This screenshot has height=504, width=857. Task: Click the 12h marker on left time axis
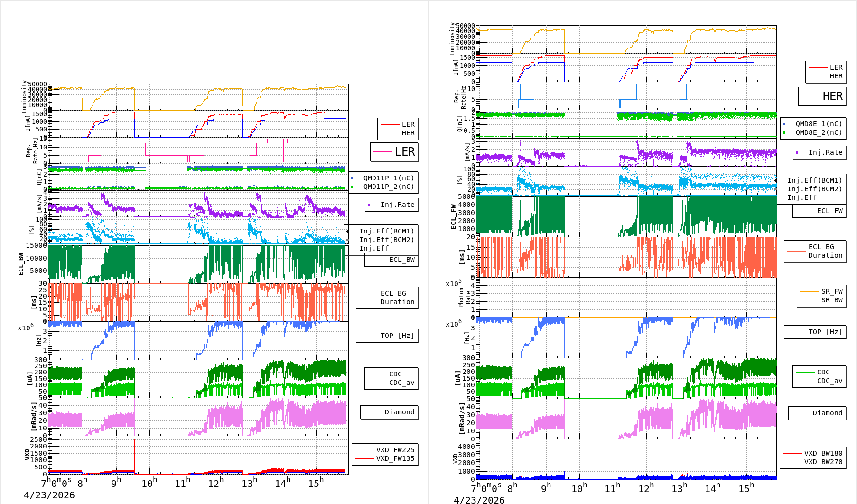215,483
